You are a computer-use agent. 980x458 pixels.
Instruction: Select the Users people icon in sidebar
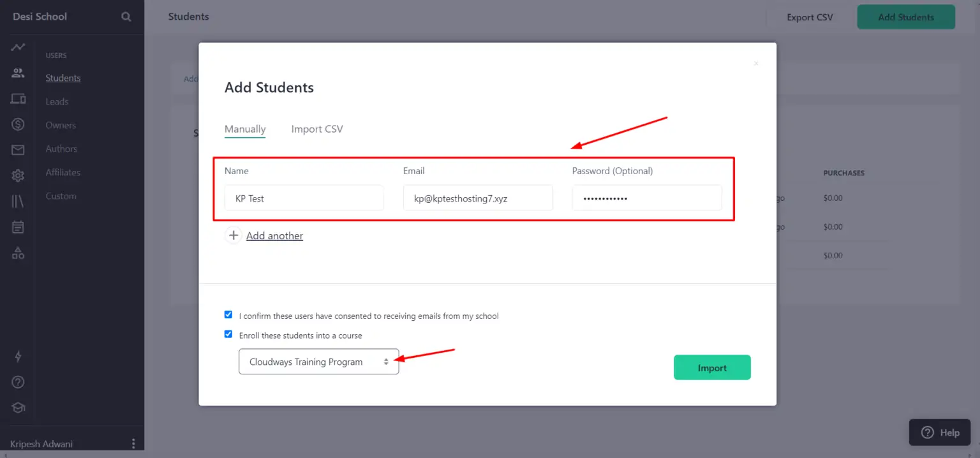tap(18, 73)
